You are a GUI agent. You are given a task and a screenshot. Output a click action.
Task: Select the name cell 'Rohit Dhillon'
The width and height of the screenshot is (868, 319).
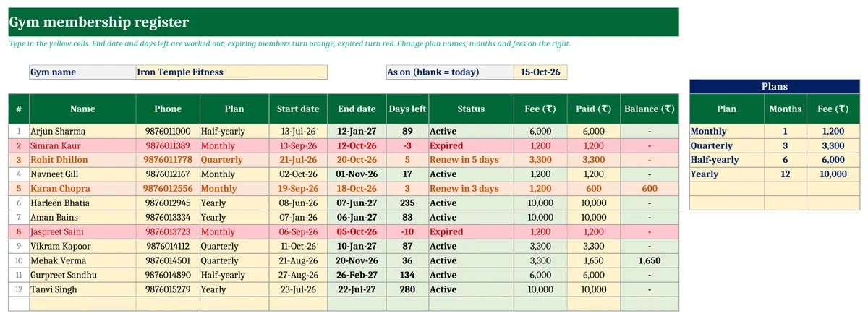(82, 160)
